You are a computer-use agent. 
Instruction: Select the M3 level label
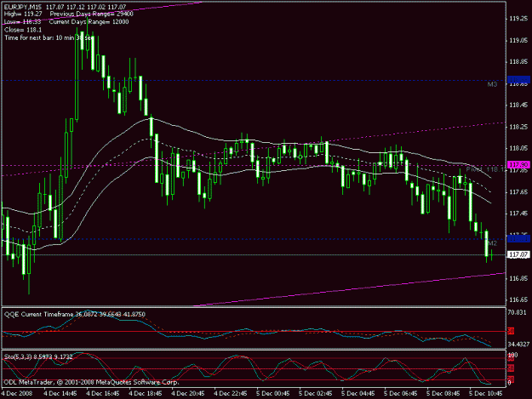(492, 84)
